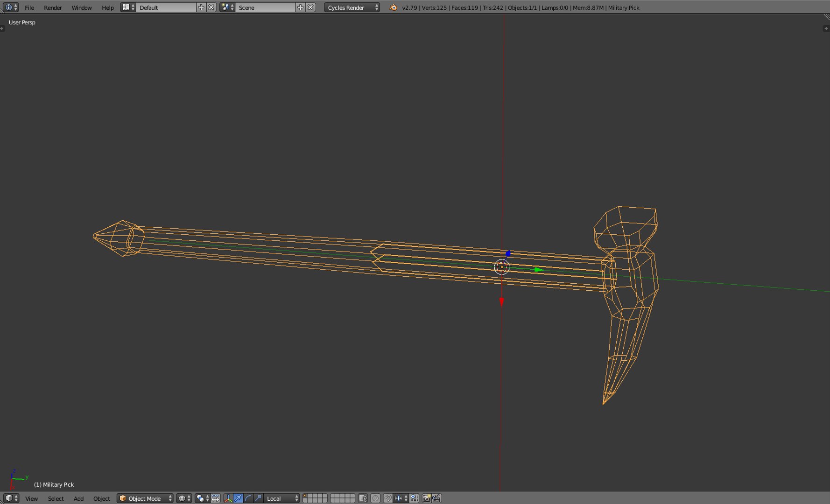Click the Scene name field

(x=266, y=7)
